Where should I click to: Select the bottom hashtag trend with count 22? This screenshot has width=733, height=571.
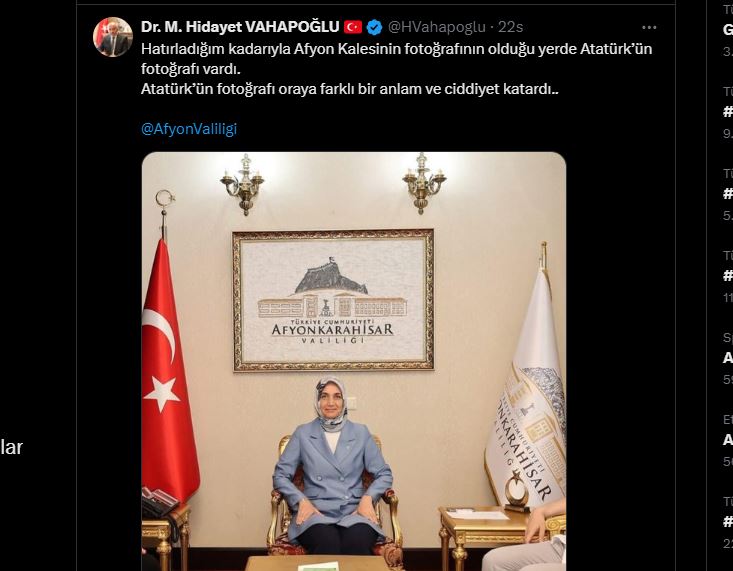coord(728,522)
